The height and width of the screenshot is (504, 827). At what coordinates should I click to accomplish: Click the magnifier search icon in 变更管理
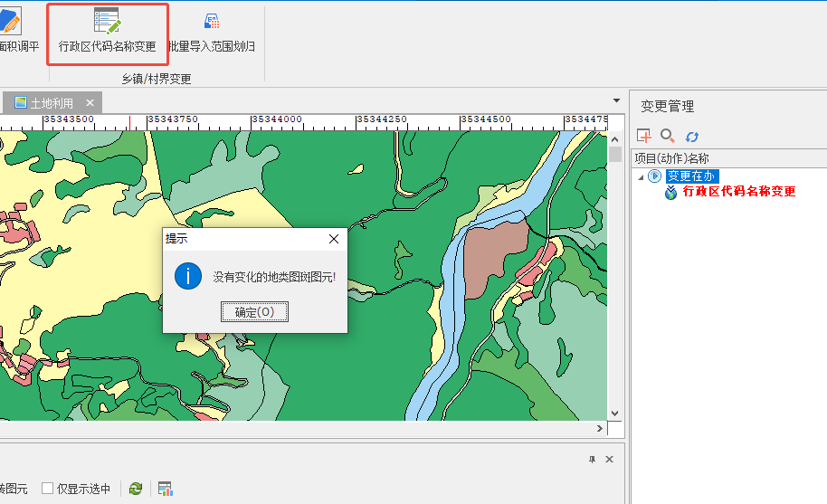pyautogui.click(x=668, y=136)
